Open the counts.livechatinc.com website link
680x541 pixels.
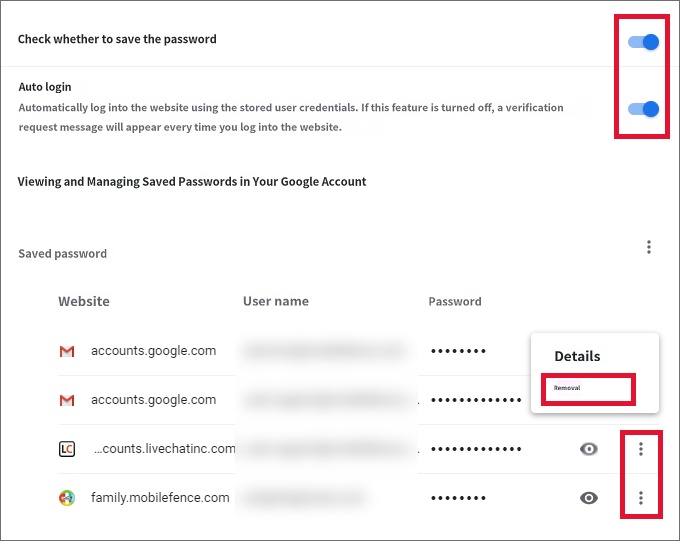pyautogui.click(x=165, y=449)
